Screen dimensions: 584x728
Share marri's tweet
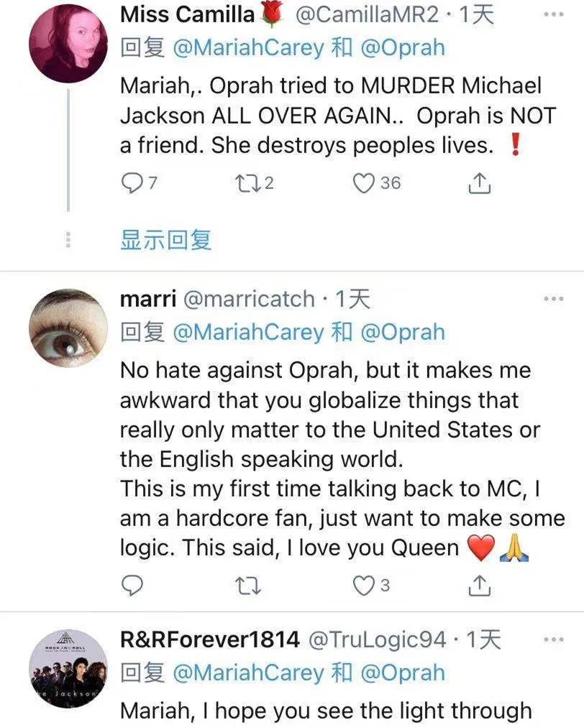479,586
